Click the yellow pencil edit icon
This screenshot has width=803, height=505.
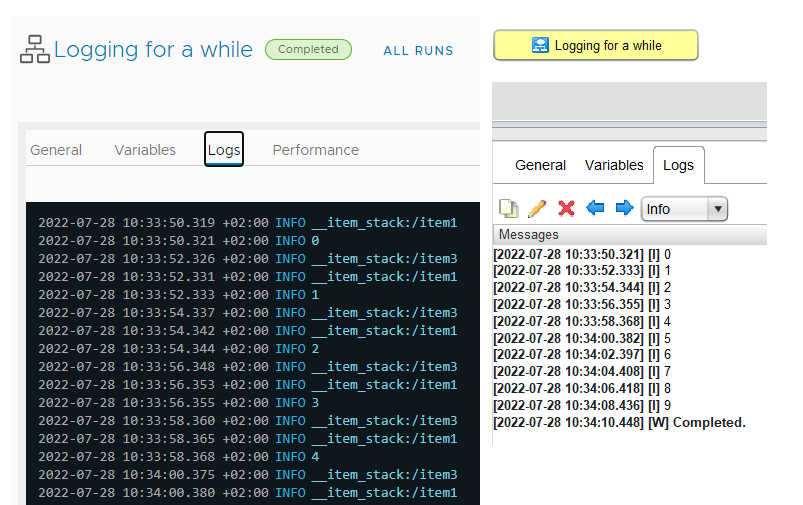coord(537,208)
